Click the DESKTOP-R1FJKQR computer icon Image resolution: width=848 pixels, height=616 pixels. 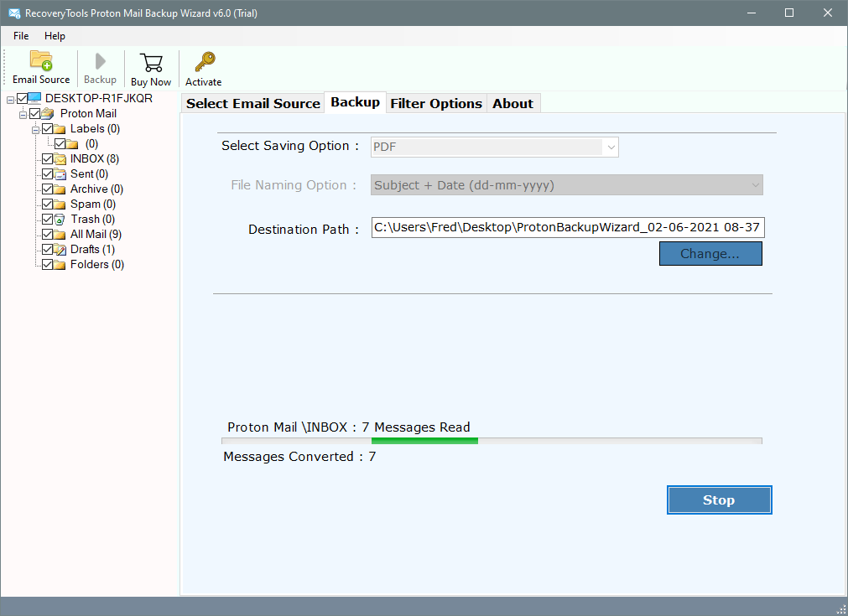[34, 98]
